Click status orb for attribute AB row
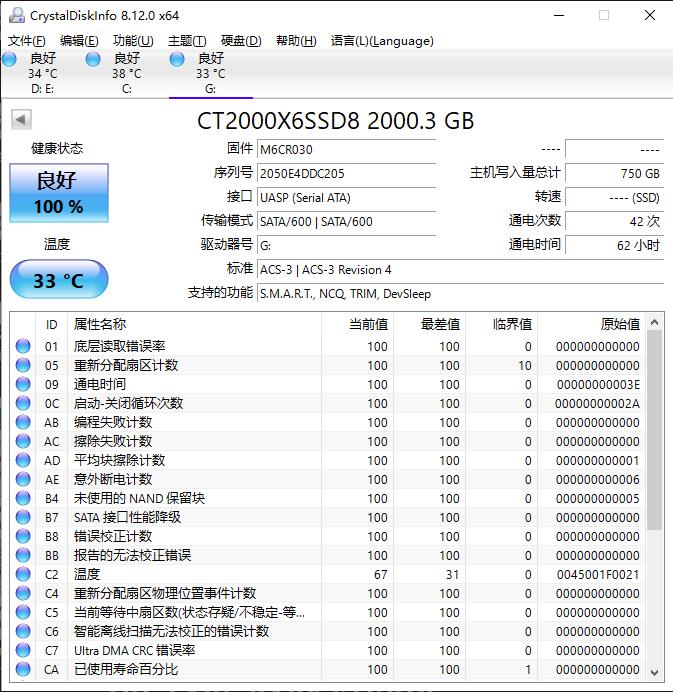Image resolution: width=673 pixels, height=692 pixels. [x=23, y=422]
